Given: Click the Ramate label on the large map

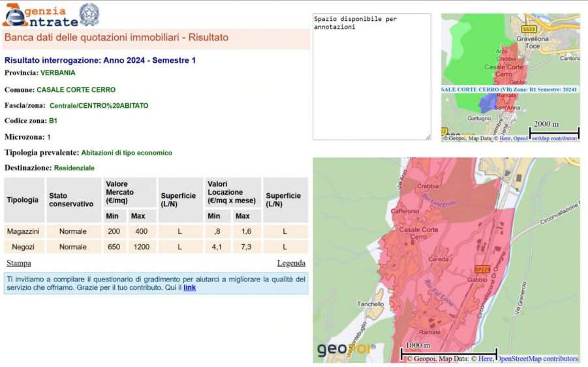Looking at the screenshot, I should click(x=430, y=332).
